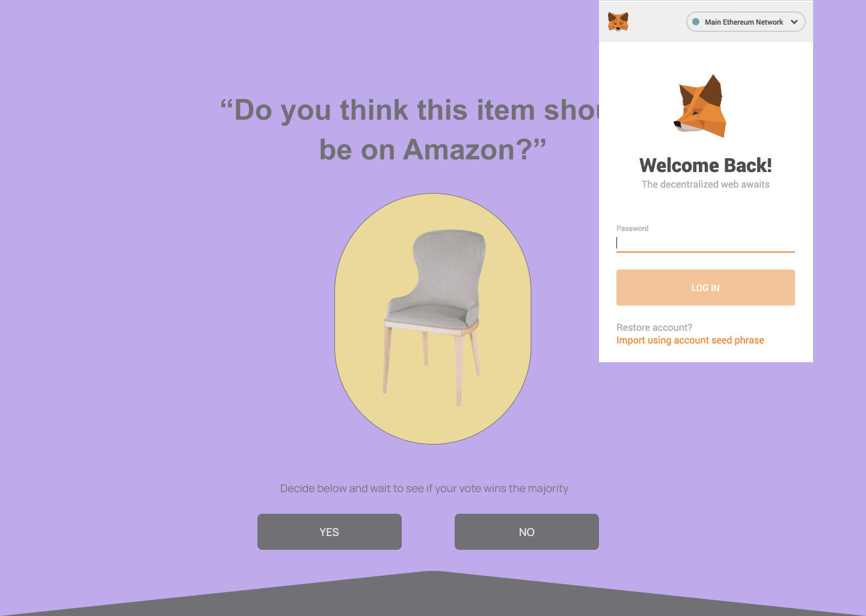Viewport: 866px width, 616px height.
Task: Focus the Password input field
Action: click(x=705, y=243)
